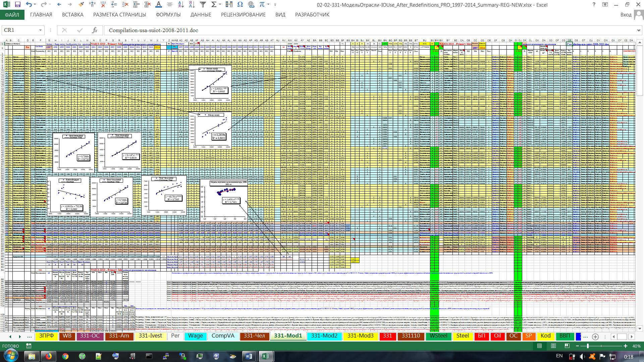Open Customize Quick Access Toolbar dropdown
This screenshot has width=644, height=362.
275,5
